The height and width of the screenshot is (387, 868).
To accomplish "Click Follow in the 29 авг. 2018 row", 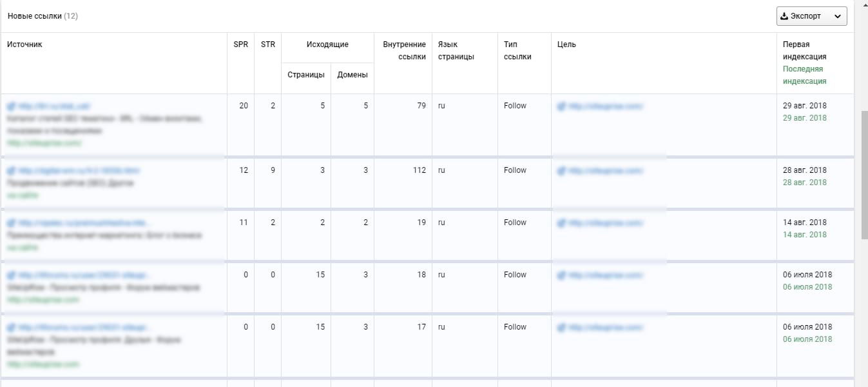I will pos(516,106).
